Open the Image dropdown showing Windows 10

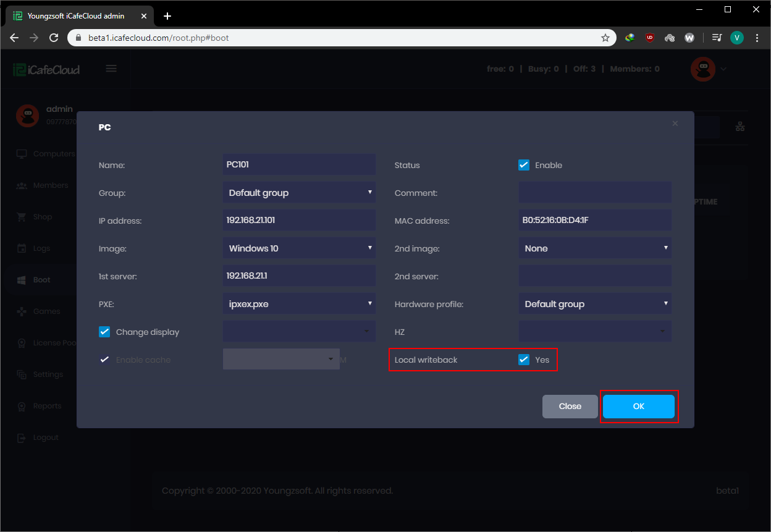[299, 248]
